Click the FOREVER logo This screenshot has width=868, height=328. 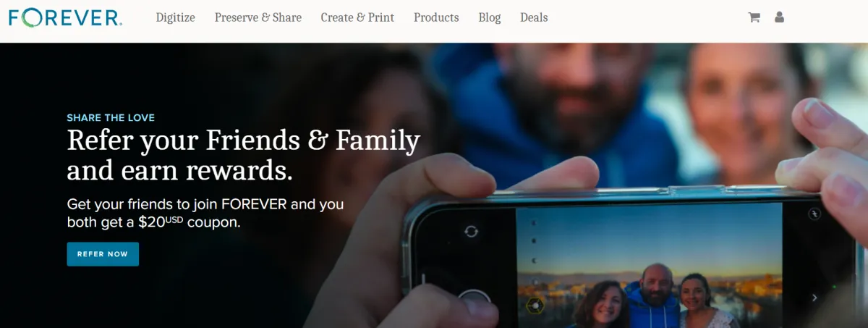point(65,17)
